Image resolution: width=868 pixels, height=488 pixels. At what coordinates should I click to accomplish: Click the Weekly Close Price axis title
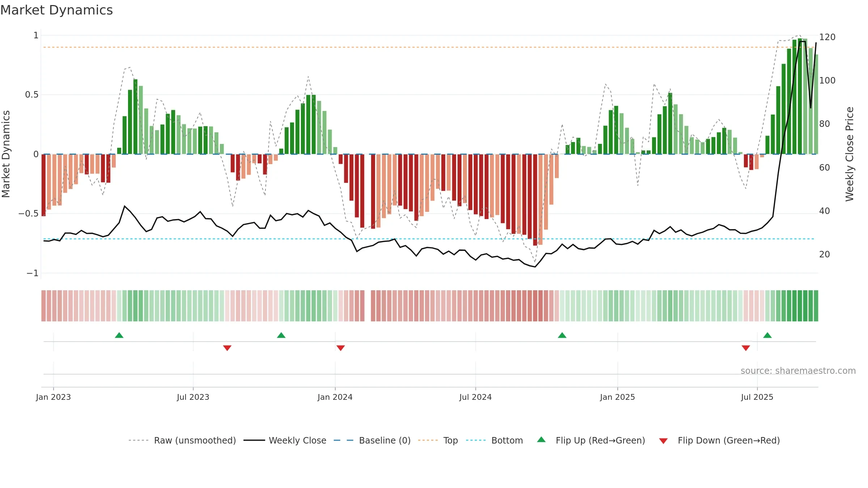click(x=850, y=154)
